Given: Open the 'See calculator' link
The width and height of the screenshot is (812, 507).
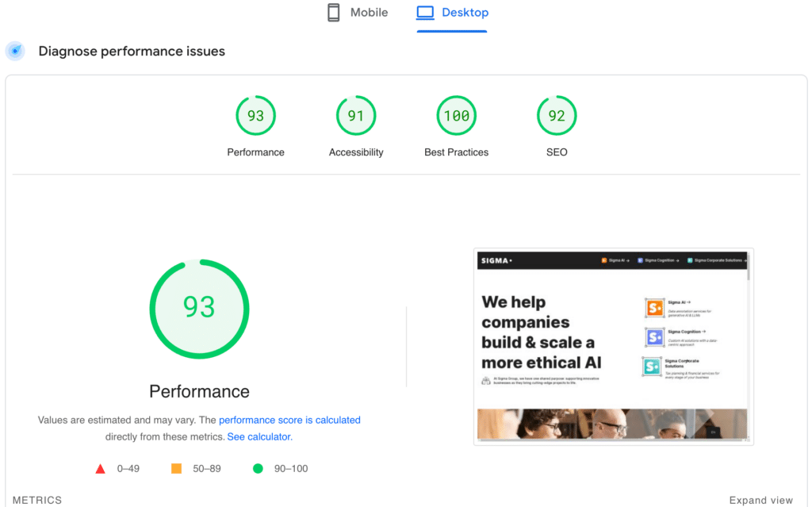Looking at the screenshot, I should click(x=259, y=437).
